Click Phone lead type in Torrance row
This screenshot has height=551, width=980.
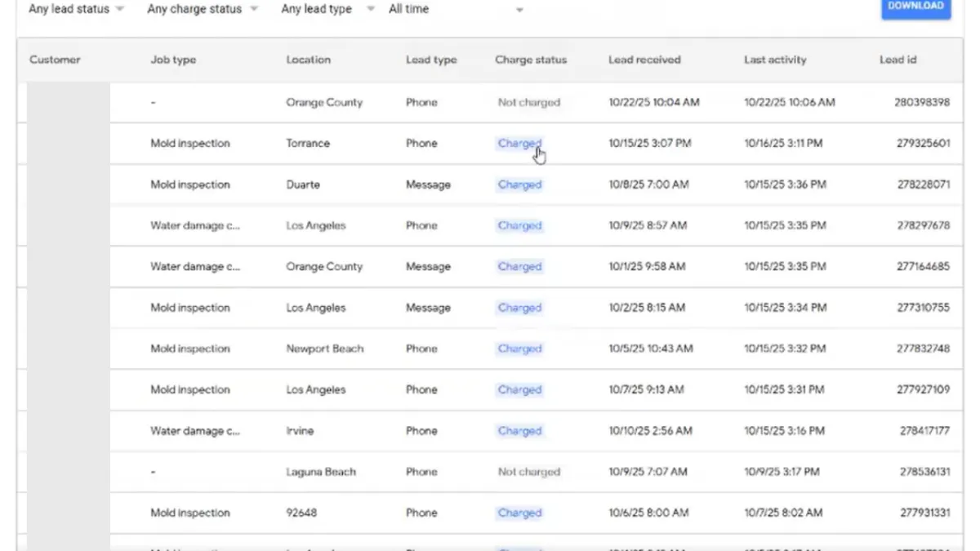point(421,144)
